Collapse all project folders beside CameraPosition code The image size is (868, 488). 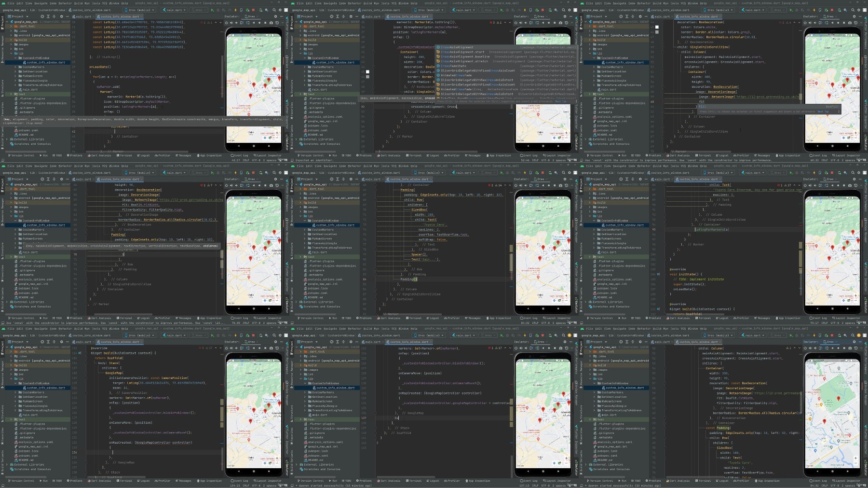click(54, 342)
